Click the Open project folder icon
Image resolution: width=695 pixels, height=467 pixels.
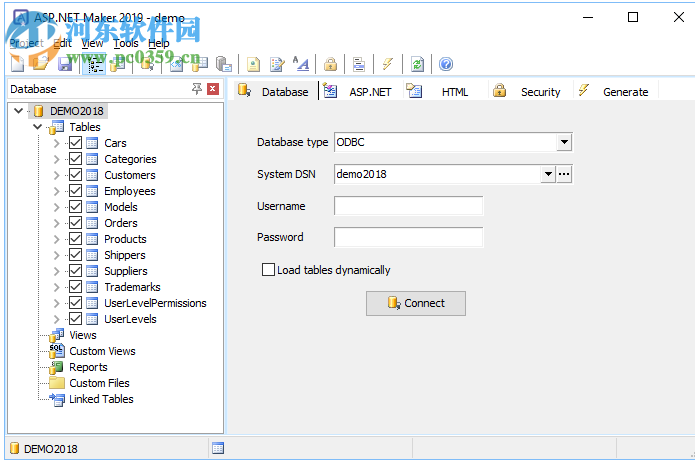[x=41, y=64]
